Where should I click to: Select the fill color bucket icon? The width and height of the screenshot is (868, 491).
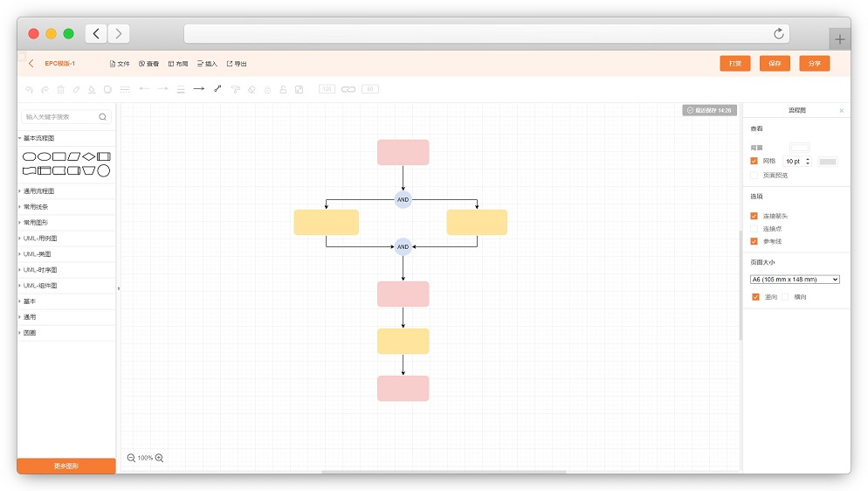coord(92,89)
